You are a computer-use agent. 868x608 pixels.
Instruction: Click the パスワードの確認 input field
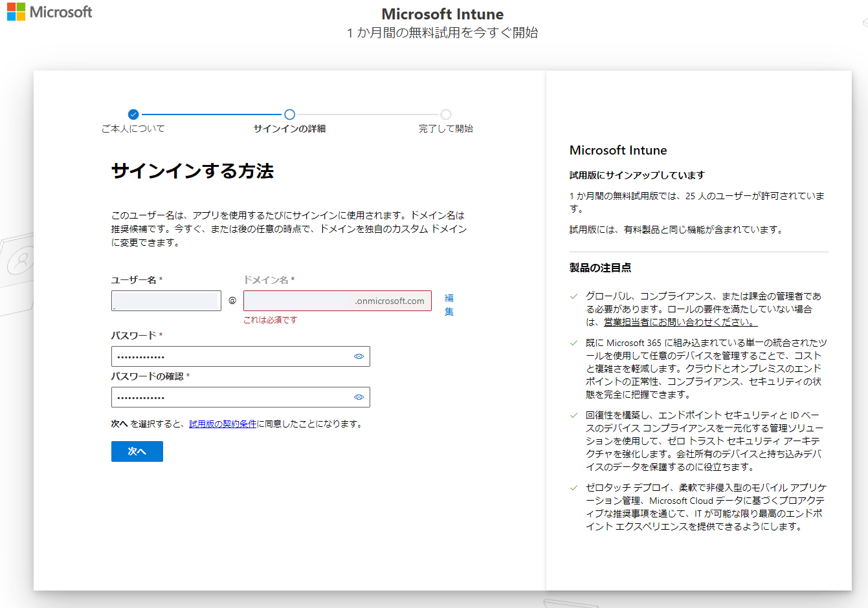(241, 397)
